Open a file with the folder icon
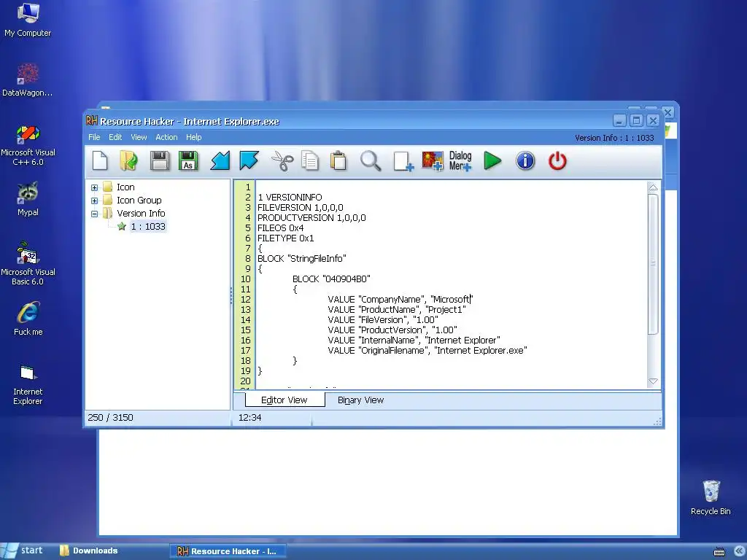Image resolution: width=747 pixels, height=560 pixels. pos(128,160)
